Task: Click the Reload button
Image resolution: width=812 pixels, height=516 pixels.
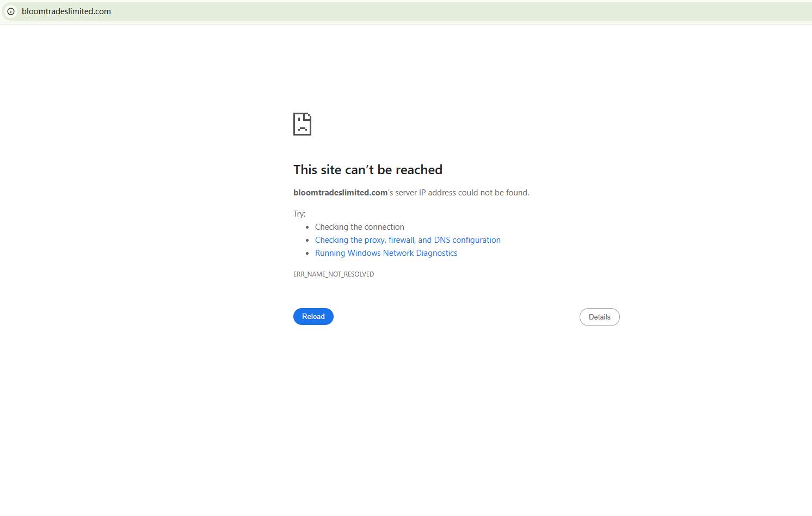Action: (x=313, y=317)
